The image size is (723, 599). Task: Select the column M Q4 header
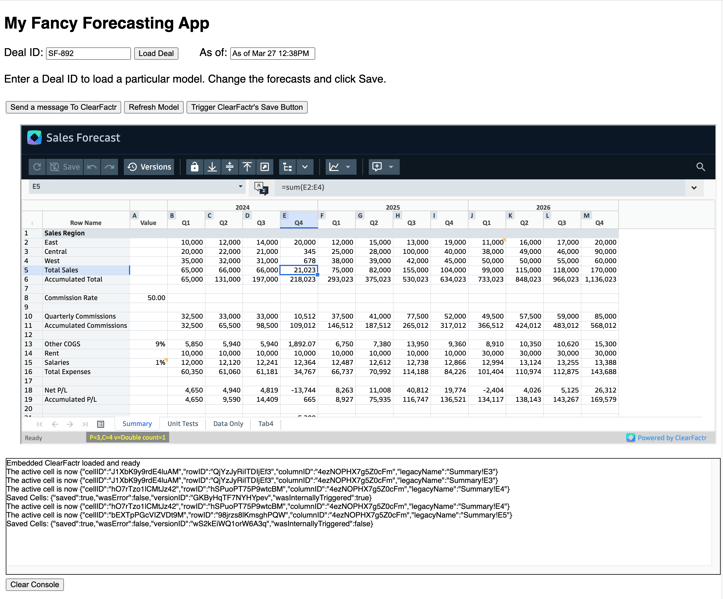599,219
